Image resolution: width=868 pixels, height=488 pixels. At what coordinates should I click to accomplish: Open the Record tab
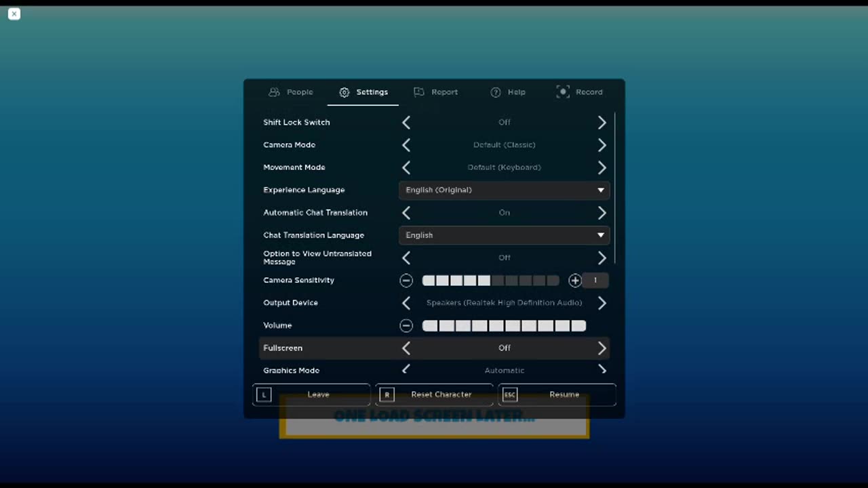coord(579,92)
